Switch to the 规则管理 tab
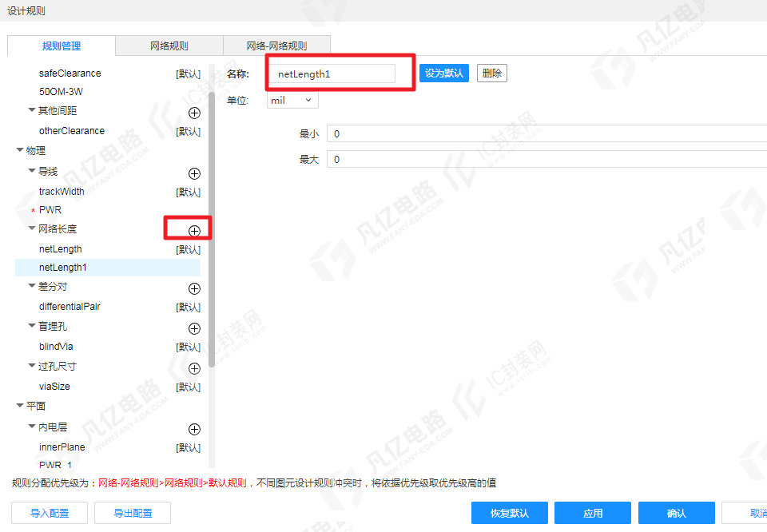This screenshot has width=767, height=532. 62,46
